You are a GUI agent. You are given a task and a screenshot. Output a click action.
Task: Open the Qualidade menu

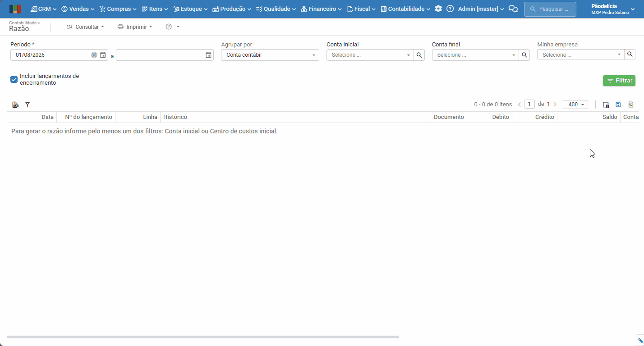[276, 9]
